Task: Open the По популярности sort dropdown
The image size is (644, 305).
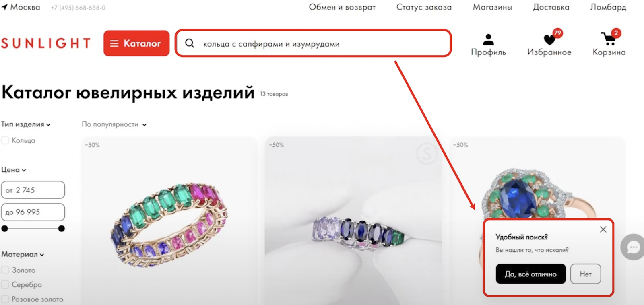Action: pyautogui.click(x=114, y=124)
